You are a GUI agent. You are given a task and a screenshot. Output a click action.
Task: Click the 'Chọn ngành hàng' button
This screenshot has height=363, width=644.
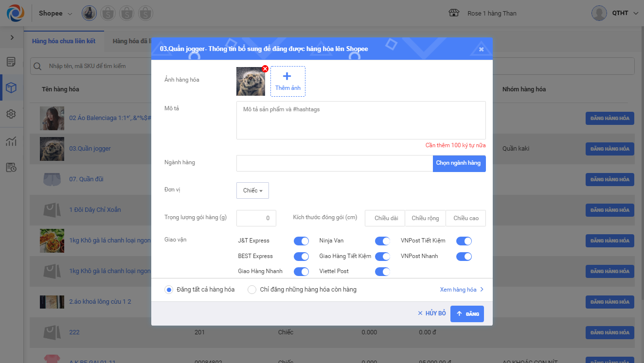pyautogui.click(x=459, y=163)
